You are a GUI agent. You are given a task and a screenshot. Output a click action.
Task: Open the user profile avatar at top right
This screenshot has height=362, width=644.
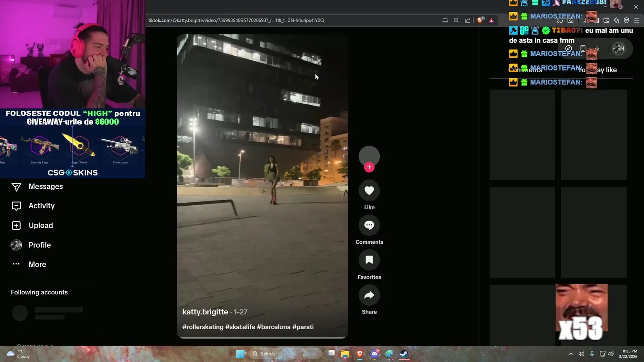(619, 49)
